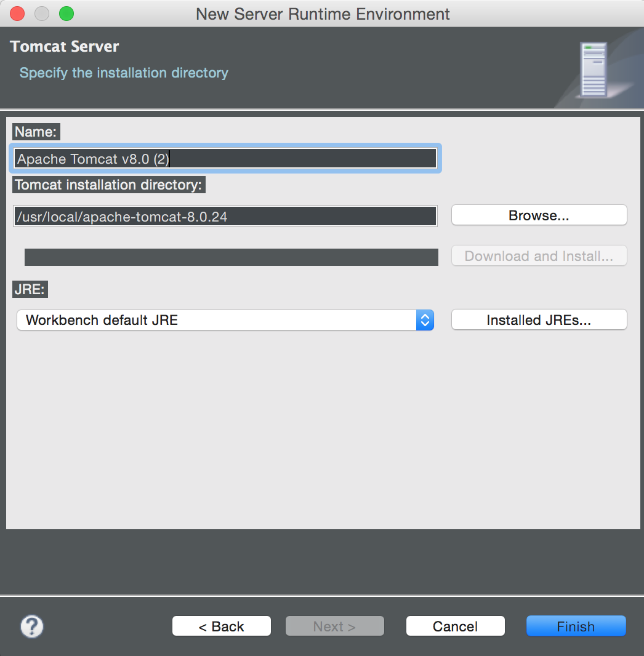Click the "Tomcat installation directory:" label
Viewport: 644px width, 656px height.
pos(109,185)
